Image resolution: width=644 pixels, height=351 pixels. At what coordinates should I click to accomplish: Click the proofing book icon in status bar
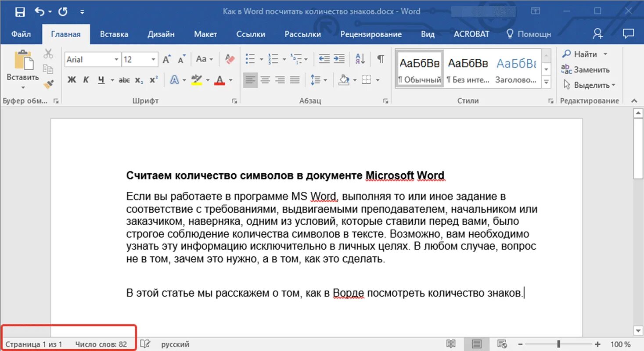(x=145, y=344)
